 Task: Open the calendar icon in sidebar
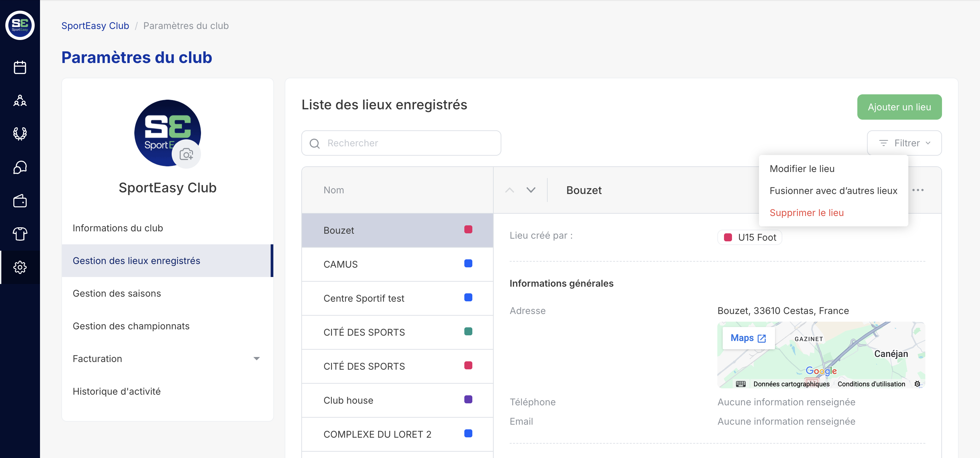(20, 67)
